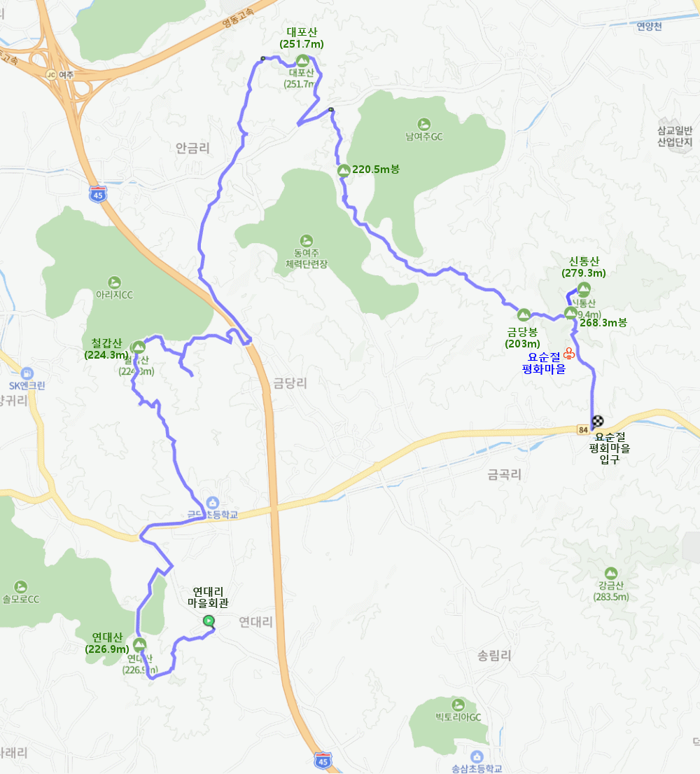
Task: Select the 대포산 mountain peak icon
Action: click(x=302, y=61)
